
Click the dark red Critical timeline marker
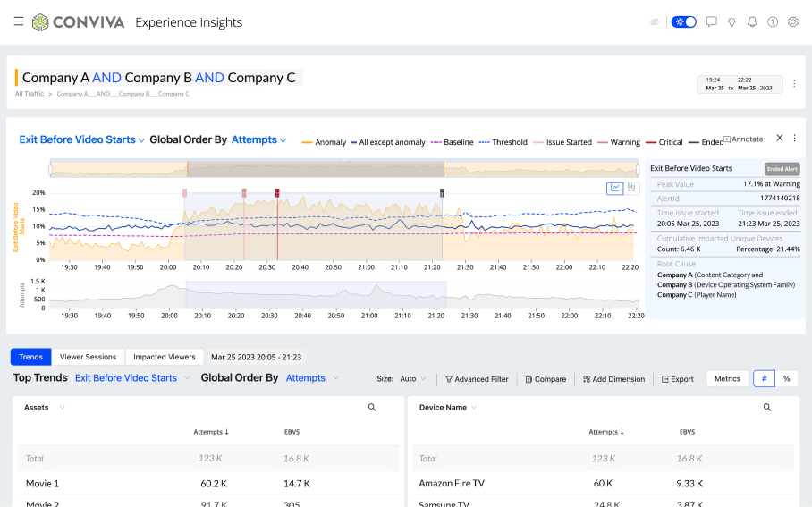tap(277, 192)
